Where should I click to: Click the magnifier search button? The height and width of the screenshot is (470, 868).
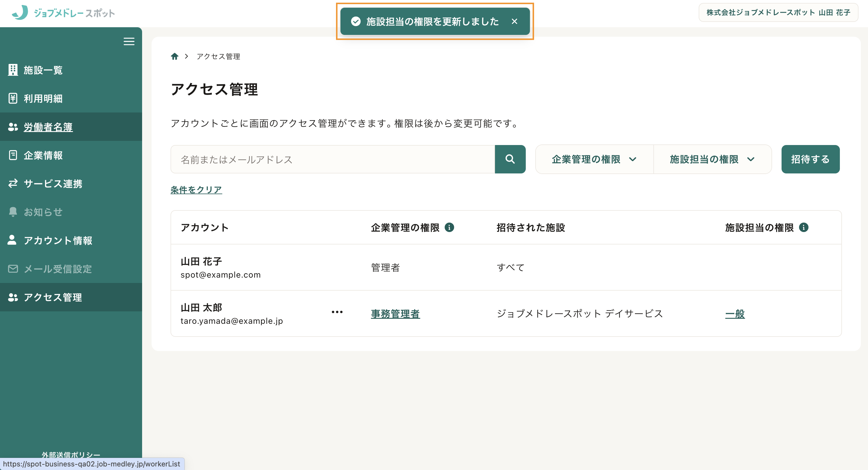510,159
